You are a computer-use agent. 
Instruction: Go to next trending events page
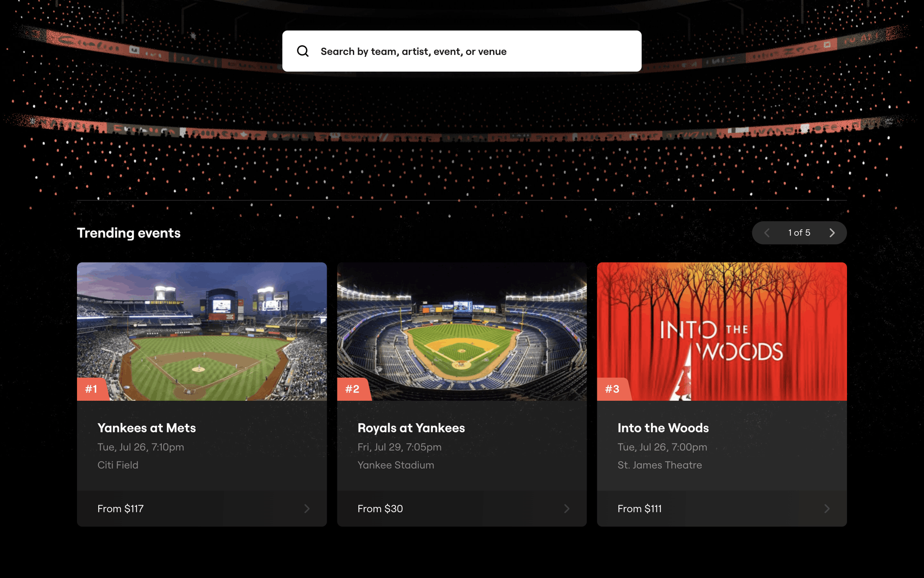point(832,233)
